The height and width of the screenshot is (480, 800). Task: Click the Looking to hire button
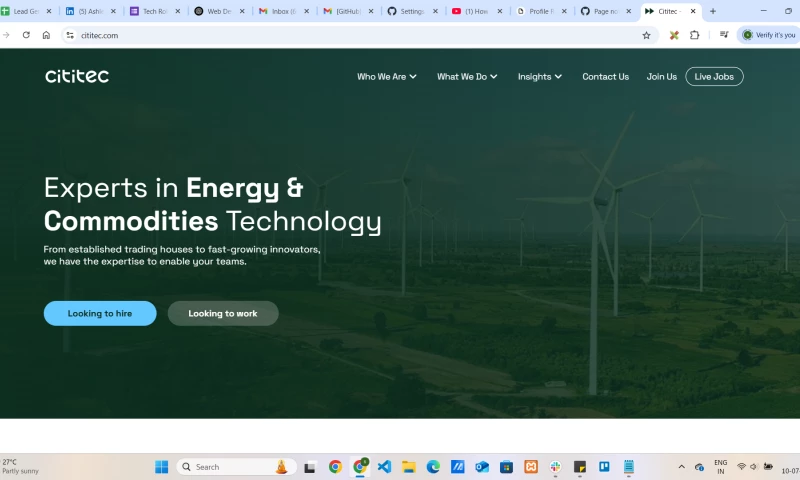100,313
